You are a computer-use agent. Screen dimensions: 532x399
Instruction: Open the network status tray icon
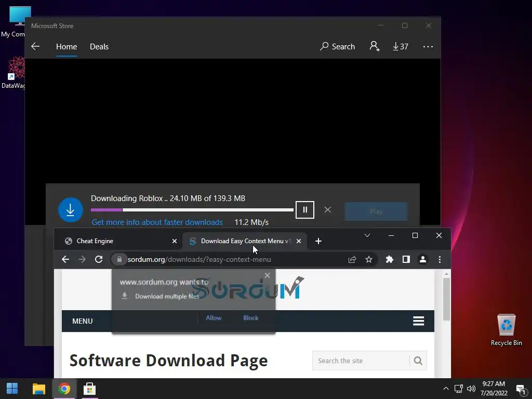pos(458,389)
